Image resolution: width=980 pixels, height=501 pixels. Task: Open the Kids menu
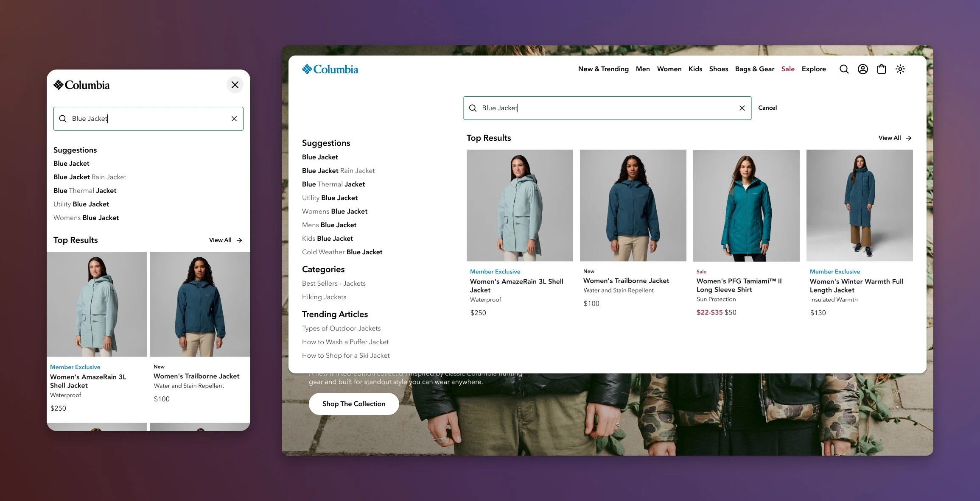(x=695, y=69)
